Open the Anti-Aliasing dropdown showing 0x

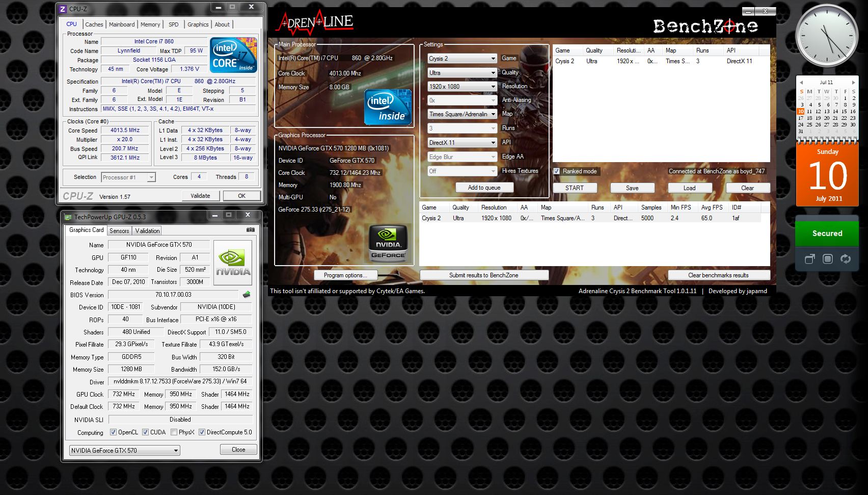(462, 100)
